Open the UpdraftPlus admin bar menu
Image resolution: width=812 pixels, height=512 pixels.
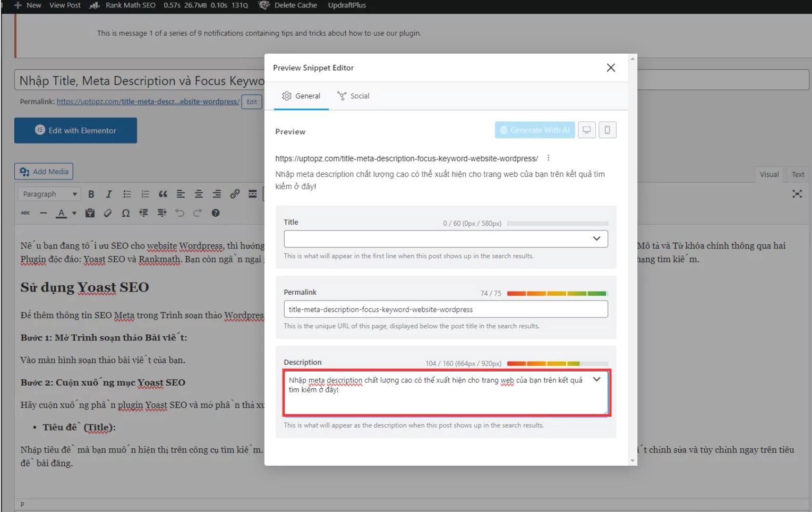click(347, 5)
